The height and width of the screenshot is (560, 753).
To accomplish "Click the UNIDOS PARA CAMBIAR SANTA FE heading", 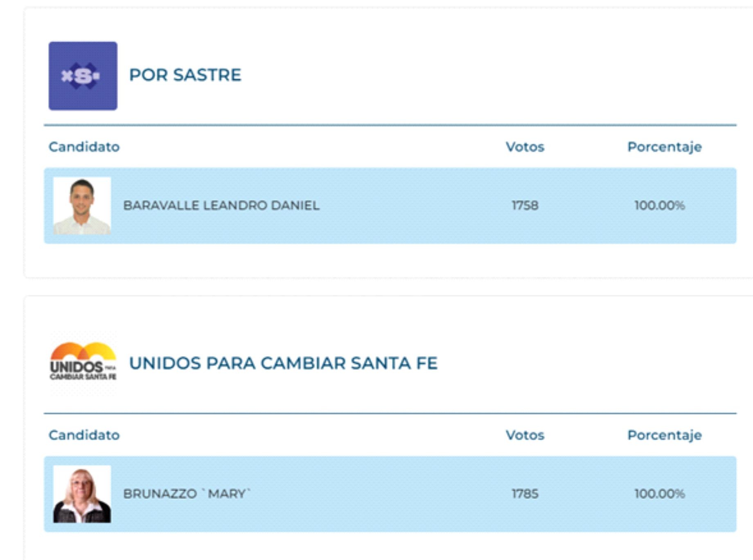I will [283, 364].
